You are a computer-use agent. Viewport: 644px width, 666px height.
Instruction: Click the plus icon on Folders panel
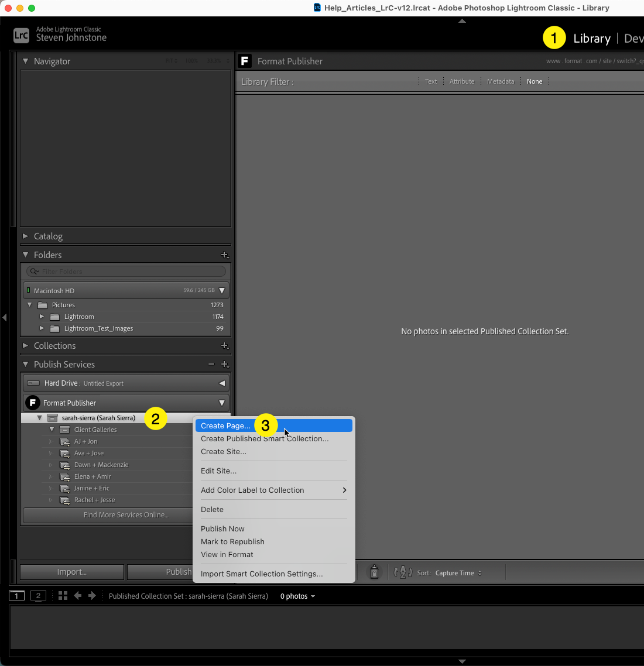click(224, 255)
